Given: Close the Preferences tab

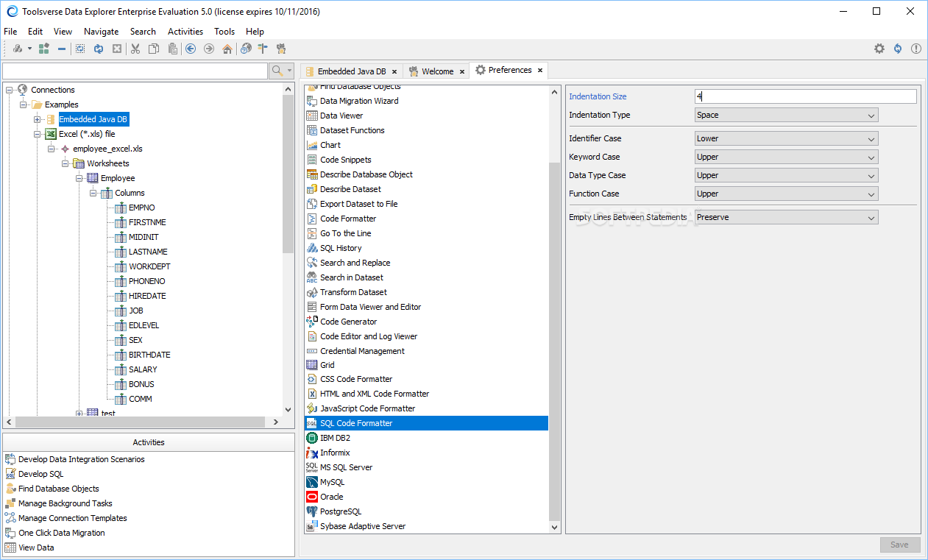Looking at the screenshot, I should (x=539, y=70).
